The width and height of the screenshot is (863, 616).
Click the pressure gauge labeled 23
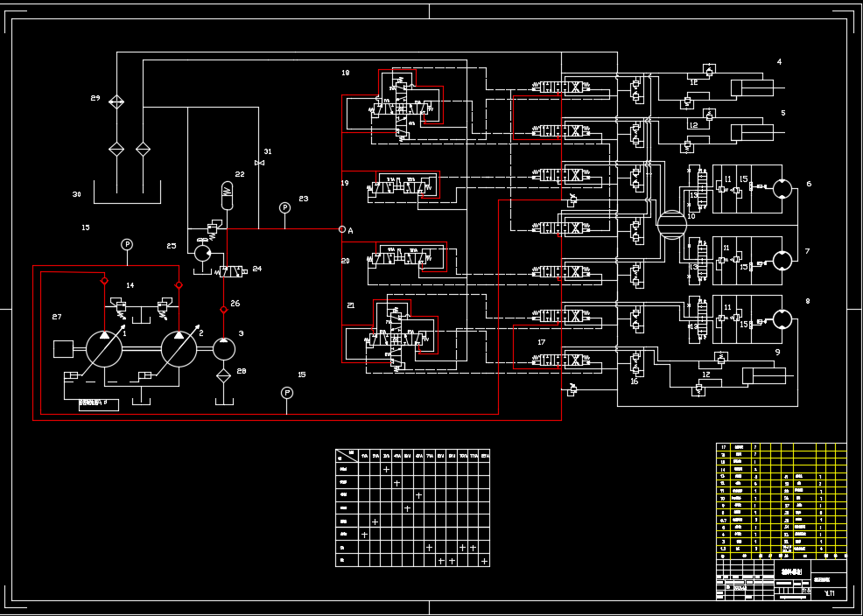coord(284,208)
